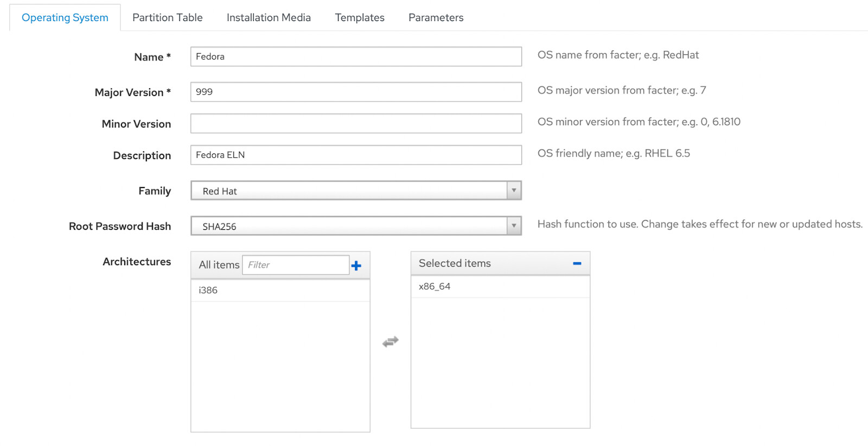Viewport: 868px width, 446px height.
Task: Click the Name input field
Action: click(356, 56)
